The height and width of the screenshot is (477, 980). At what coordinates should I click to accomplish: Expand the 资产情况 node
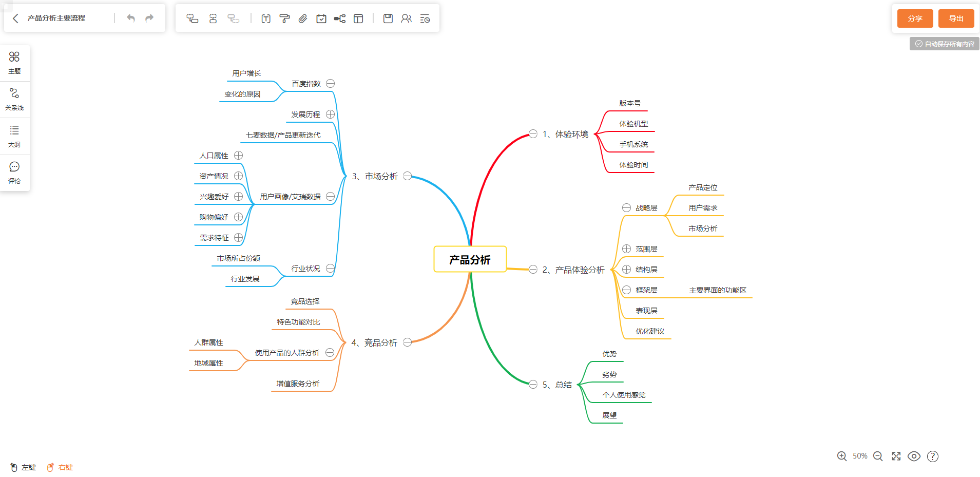[238, 176]
